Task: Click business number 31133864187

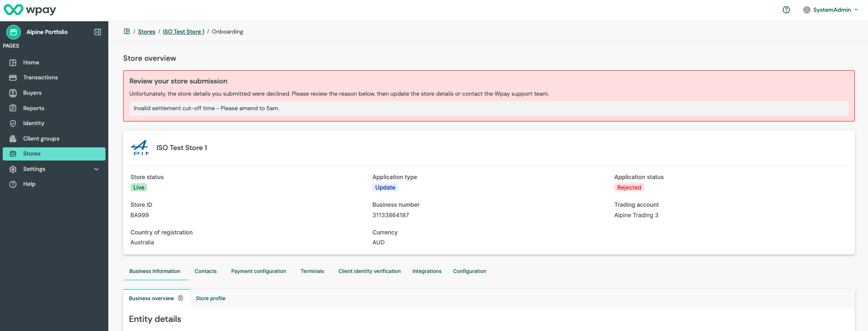Action: (391, 215)
